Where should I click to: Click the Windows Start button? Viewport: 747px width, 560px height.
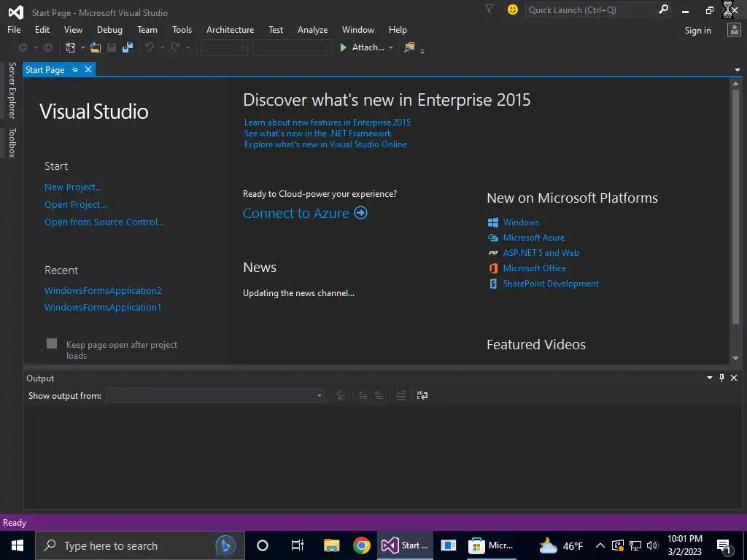point(18,545)
